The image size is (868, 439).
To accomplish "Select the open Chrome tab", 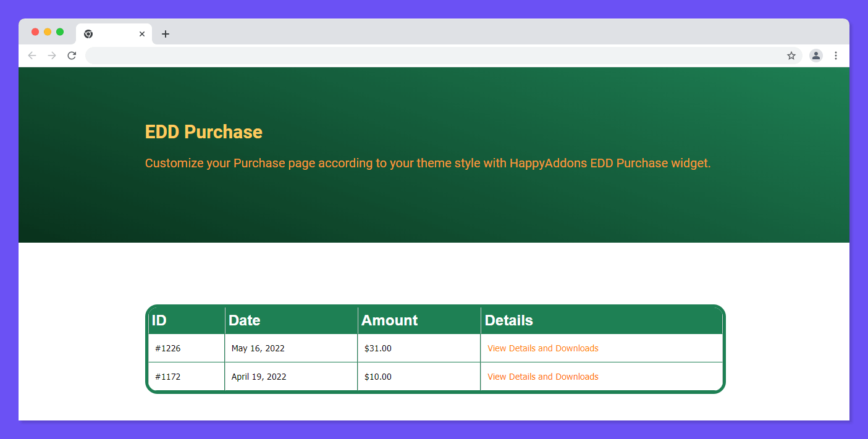I will [114, 34].
